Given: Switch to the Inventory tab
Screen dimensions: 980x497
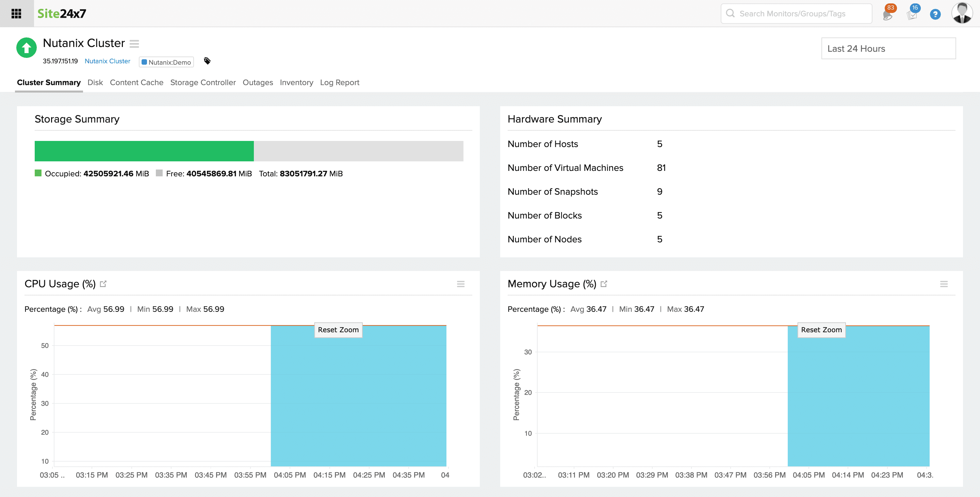Looking at the screenshot, I should [x=296, y=83].
